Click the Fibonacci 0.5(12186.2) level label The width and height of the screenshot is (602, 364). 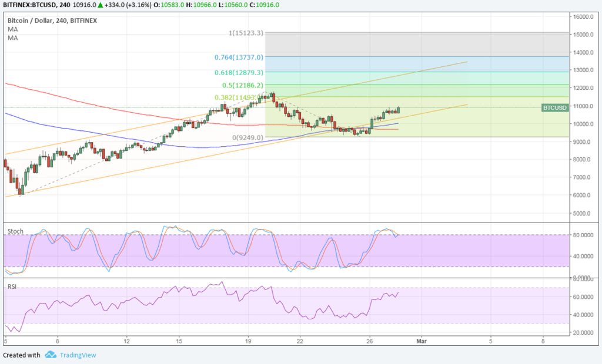pyautogui.click(x=243, y=85)
